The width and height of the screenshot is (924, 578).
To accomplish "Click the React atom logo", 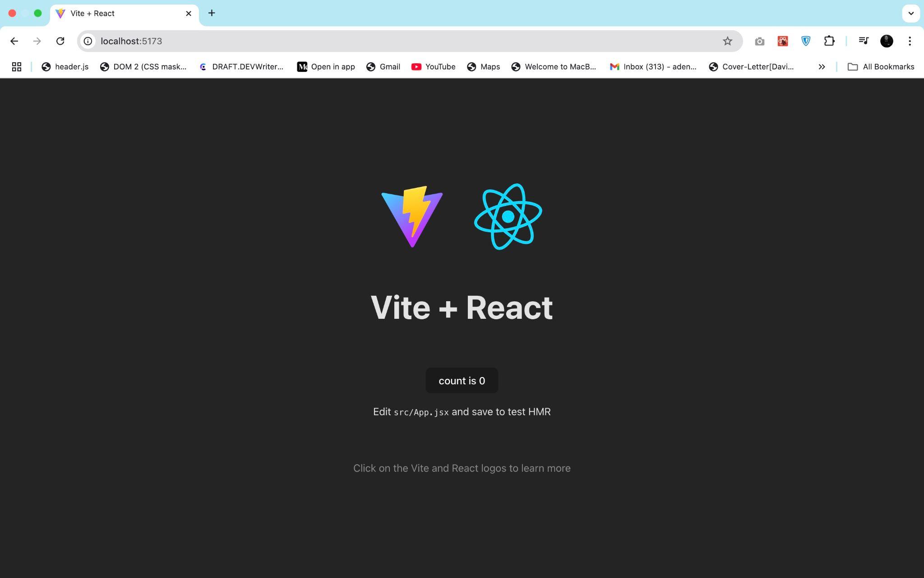I will click(508, 216).
